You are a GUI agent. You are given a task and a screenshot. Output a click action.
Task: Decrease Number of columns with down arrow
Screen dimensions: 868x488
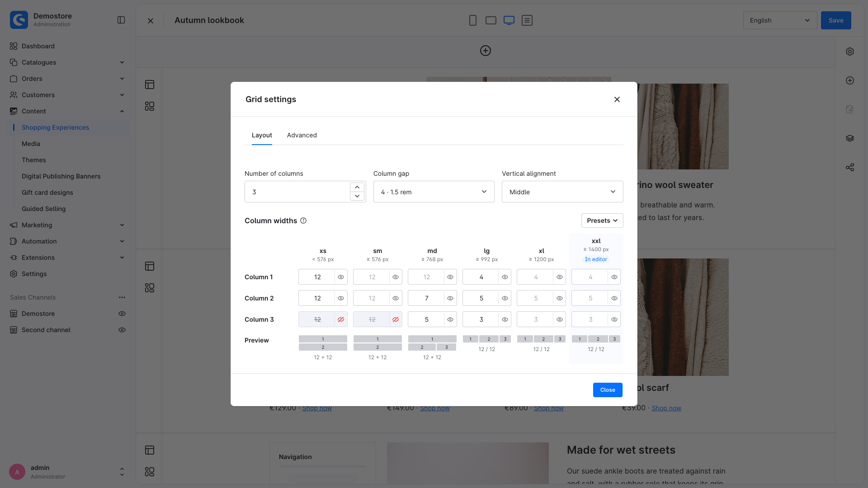357,196
